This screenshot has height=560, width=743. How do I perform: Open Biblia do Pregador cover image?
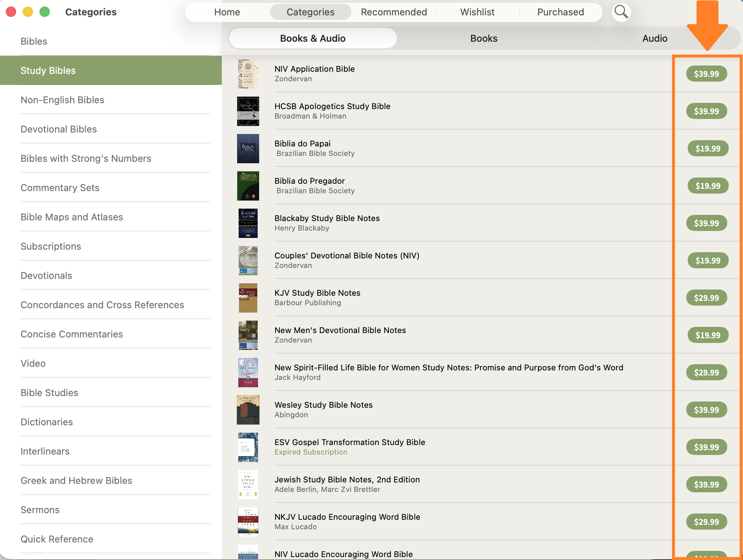[x=248, y=186]
